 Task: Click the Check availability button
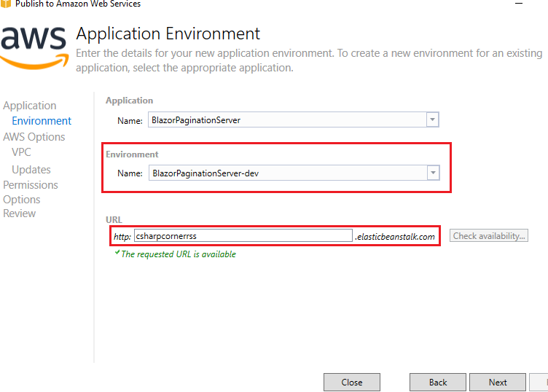coord(488,236)
